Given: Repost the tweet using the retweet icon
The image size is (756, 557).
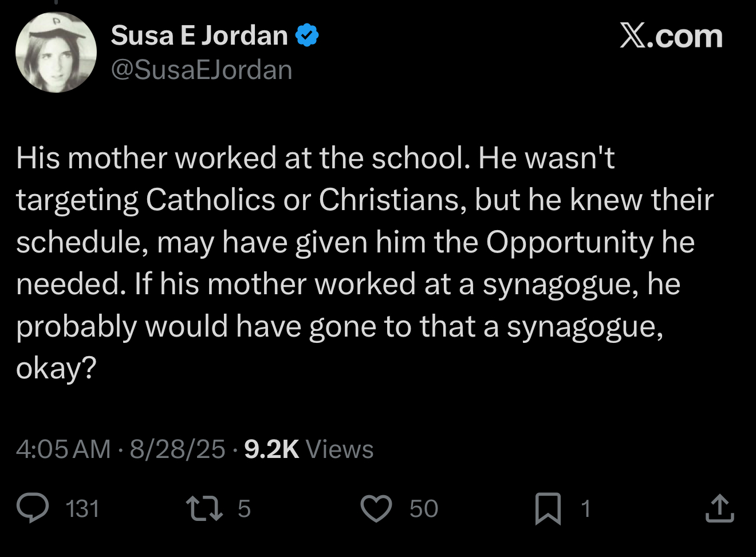Looking at the screenshot, I should tap(204, 508).
